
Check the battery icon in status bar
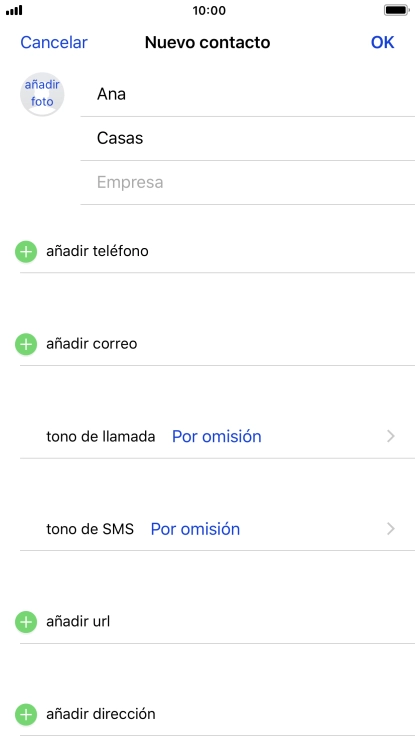click(x=396, y=10)
